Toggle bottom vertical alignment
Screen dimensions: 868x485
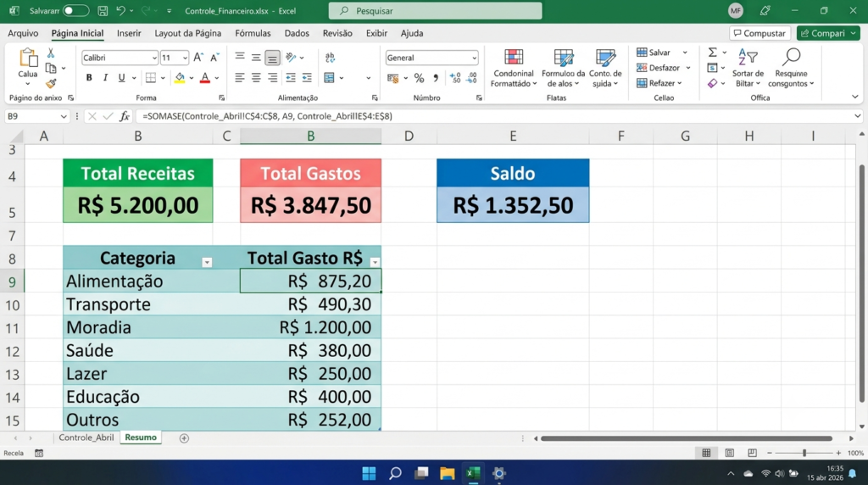coord(272,58)
